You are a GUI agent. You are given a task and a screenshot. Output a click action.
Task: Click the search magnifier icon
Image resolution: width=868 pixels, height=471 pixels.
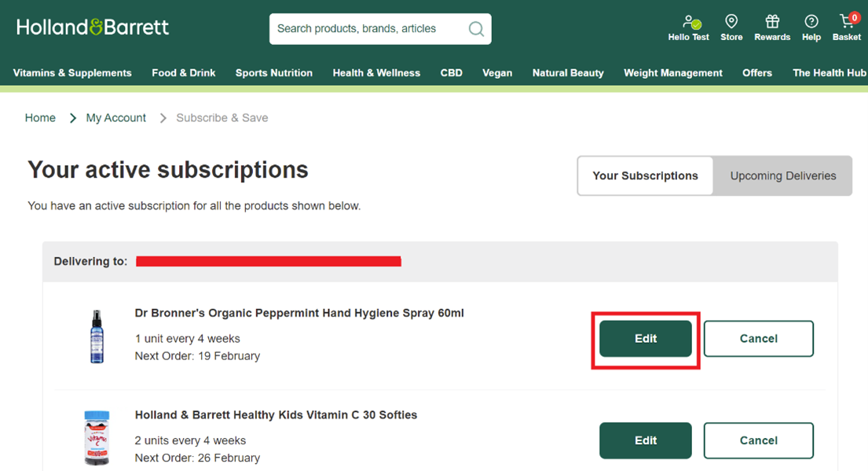click(475, 29)
